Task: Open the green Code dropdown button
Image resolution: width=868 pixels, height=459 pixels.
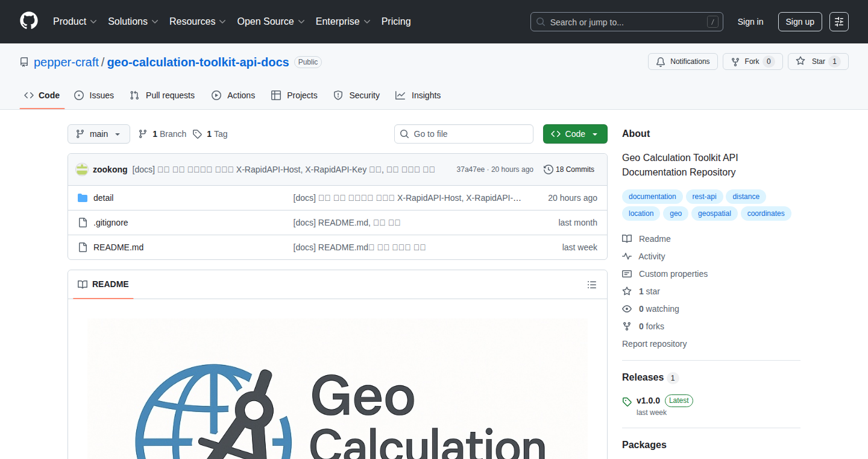Action: pos(575,134)
